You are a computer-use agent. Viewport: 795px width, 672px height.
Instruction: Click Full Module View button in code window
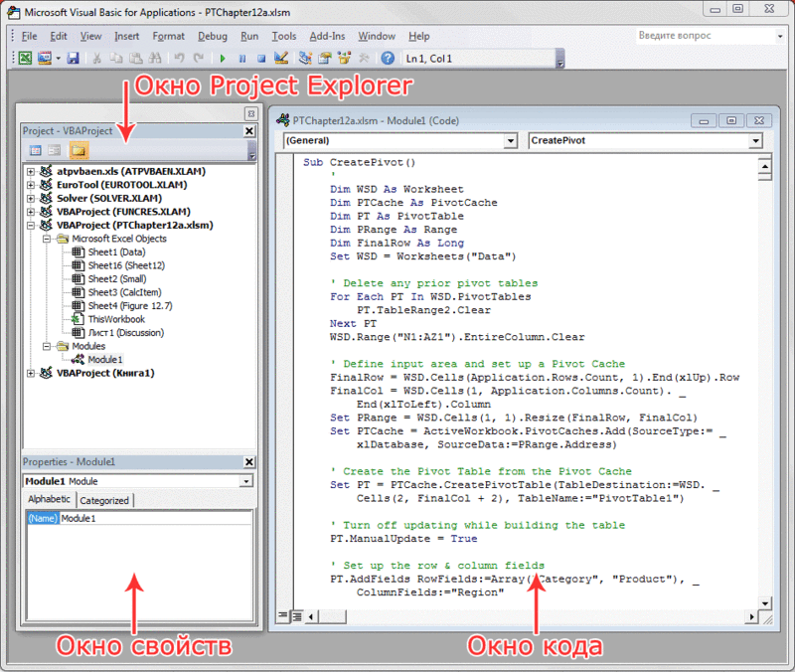pyautogui.click(x=297, y=616)
